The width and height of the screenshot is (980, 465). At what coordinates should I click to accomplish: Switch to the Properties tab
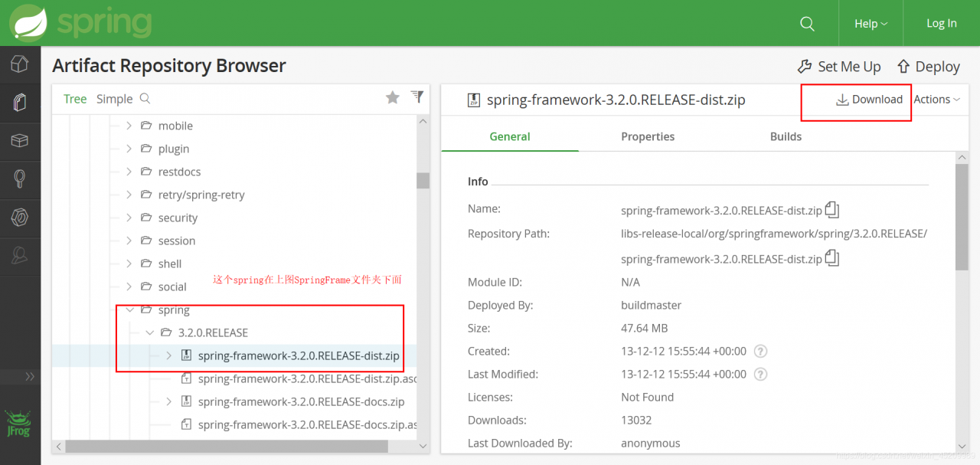[x=648, y=136]
